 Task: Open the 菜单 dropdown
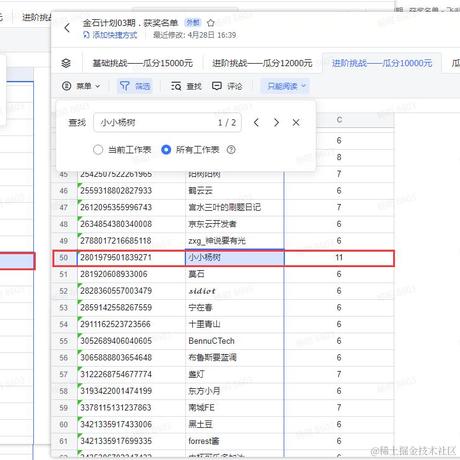(81, 86)
